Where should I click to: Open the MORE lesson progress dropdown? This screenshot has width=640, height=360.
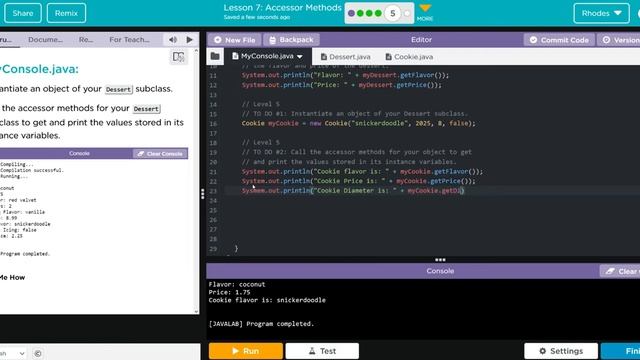pos(425,13)
